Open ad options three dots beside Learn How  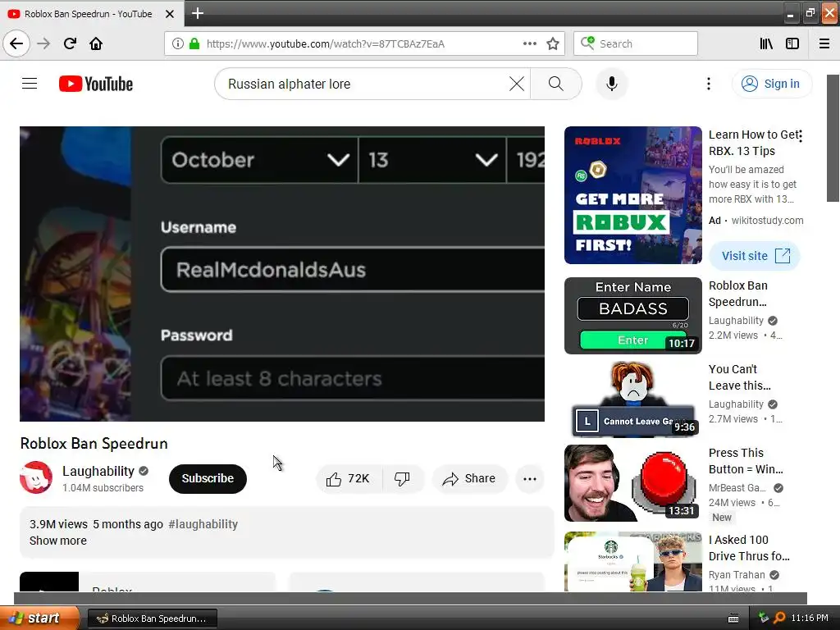[801, 136]
